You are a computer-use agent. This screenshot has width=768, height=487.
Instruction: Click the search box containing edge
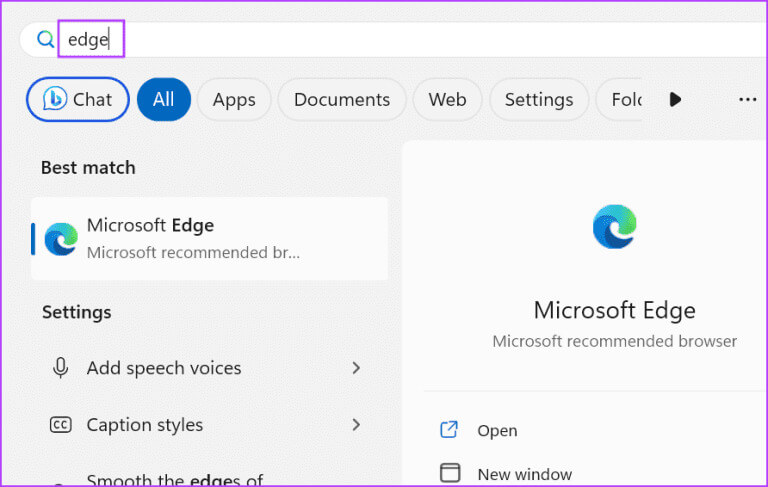click(x=400, y=40)
